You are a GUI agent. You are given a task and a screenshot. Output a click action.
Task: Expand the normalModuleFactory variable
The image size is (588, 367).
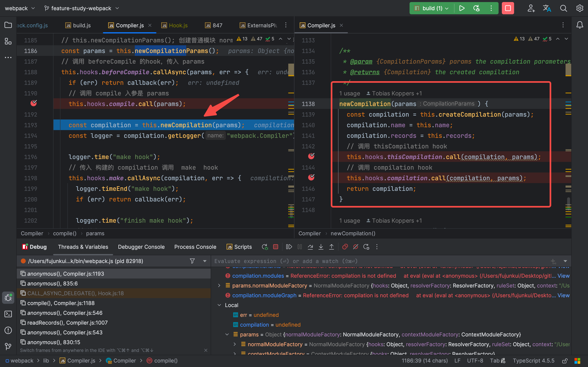point(235,344)
